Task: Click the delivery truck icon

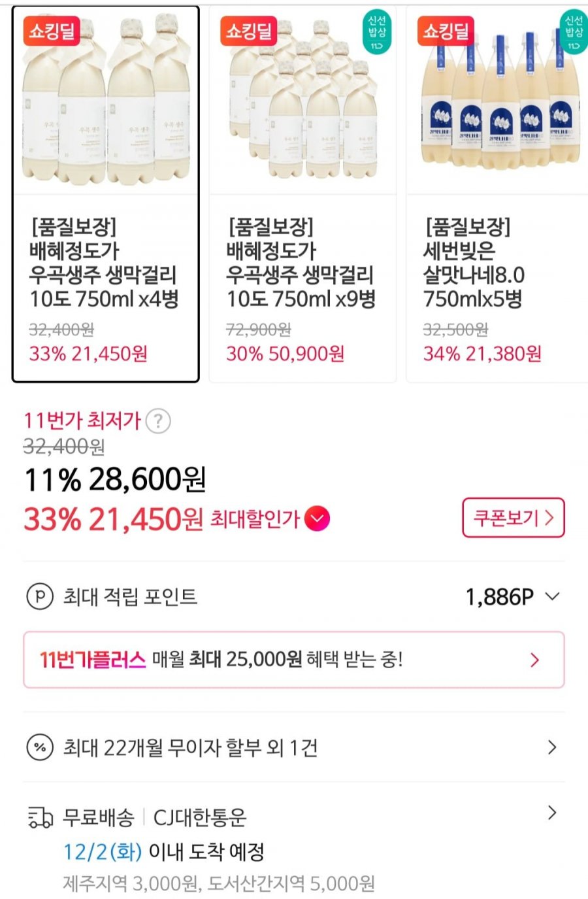Action: tap(40, 817)
